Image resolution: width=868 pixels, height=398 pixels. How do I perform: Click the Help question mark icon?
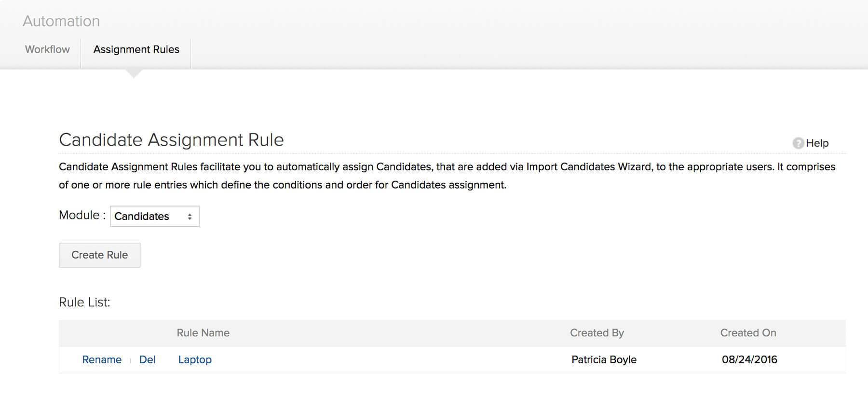798,143
